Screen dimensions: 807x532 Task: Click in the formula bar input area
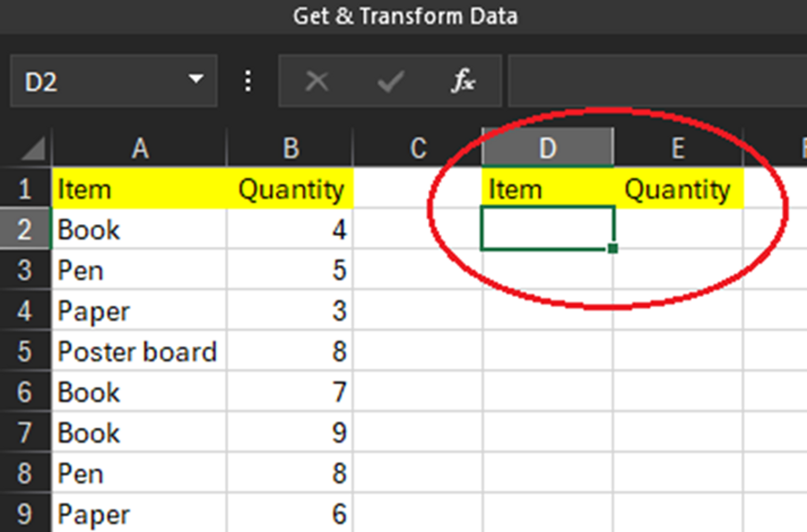[x=657, y=81]
